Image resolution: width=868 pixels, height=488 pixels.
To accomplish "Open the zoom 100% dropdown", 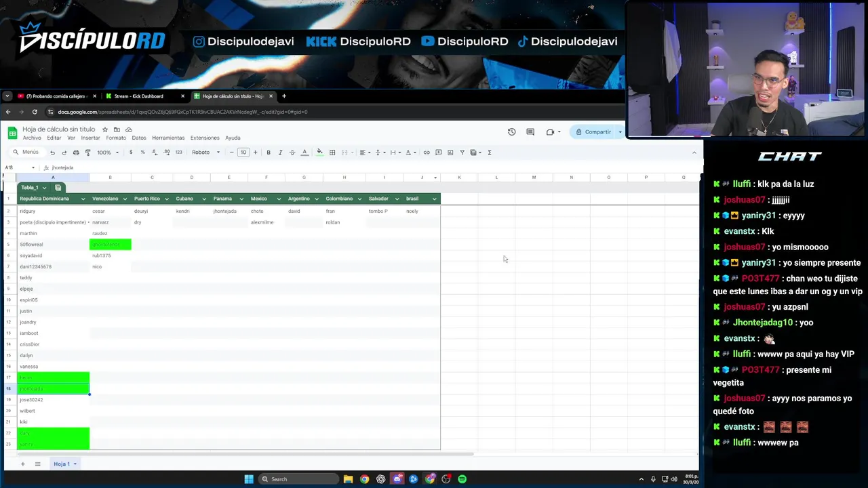I will (x=107, y=152).
